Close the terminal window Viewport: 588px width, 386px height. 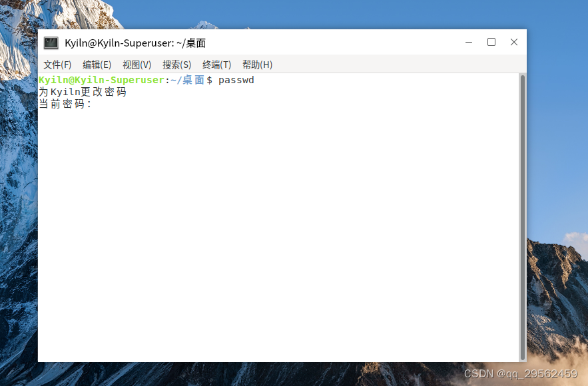click(x=513, y=42)
